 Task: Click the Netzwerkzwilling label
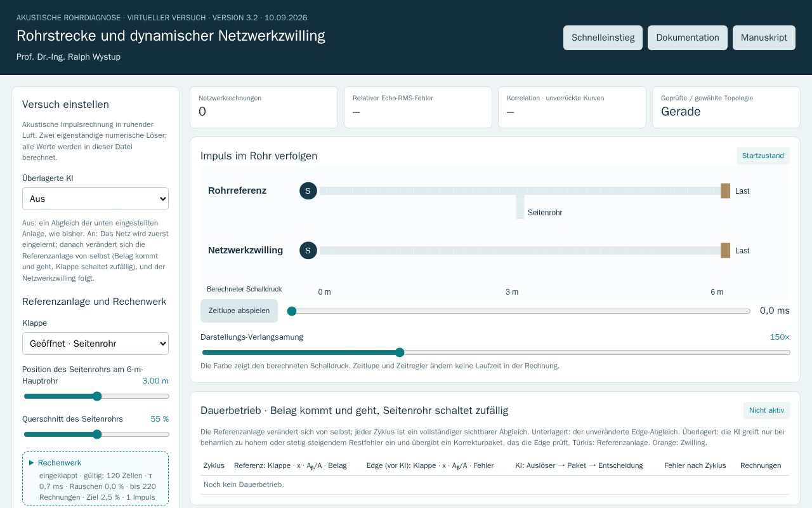(x=246, y=250)
